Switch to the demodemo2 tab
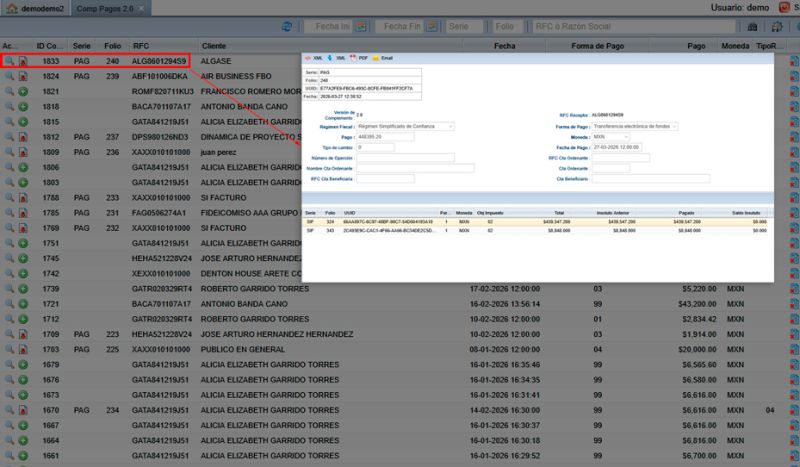This screenshot has height=467, width=800. click(34, 8)
